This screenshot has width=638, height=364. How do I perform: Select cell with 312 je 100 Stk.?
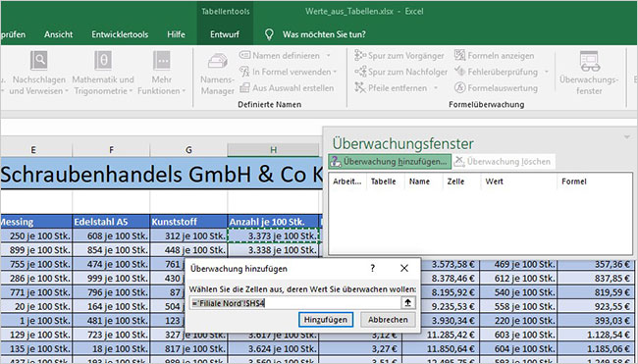(x=188, y=235)
